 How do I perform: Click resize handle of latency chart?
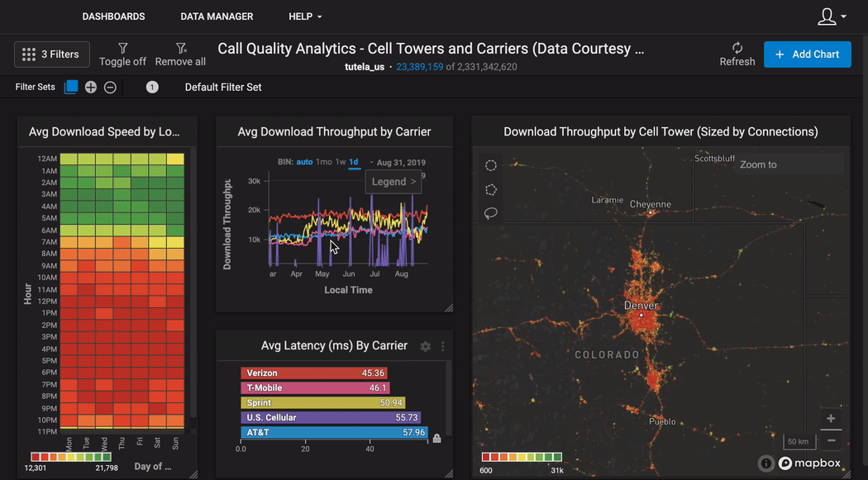[448, 474]
